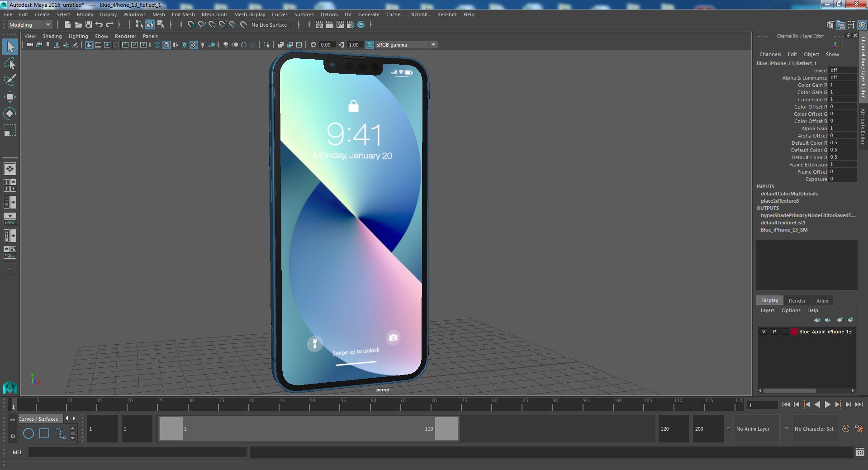Image resolution: width=868 pixels, height=470 pixels.
Task: Activate the Move tool
Action: (x=9, y=97)
